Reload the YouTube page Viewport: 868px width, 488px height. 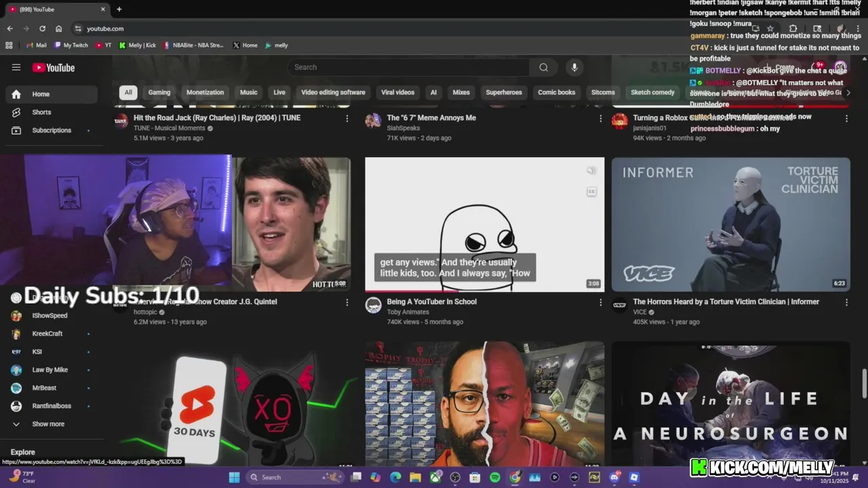42,28
